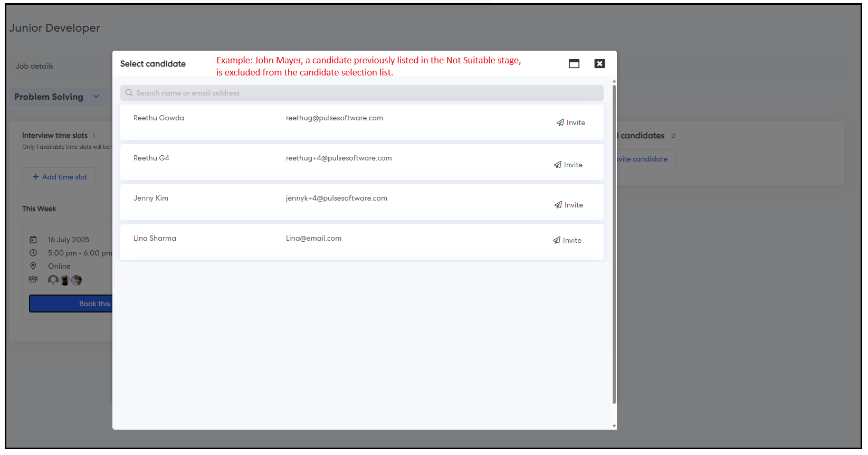868x455 pixels.
Task: Open the Job details tab
Action: tap(34, 66)
